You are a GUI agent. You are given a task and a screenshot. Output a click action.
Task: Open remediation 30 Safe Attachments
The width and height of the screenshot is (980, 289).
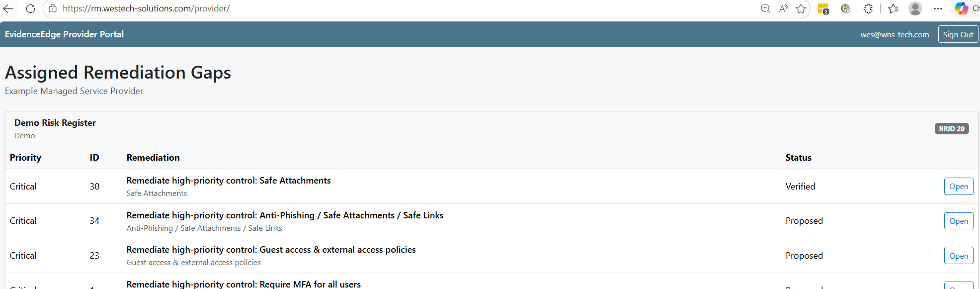(x=959, y=187)
